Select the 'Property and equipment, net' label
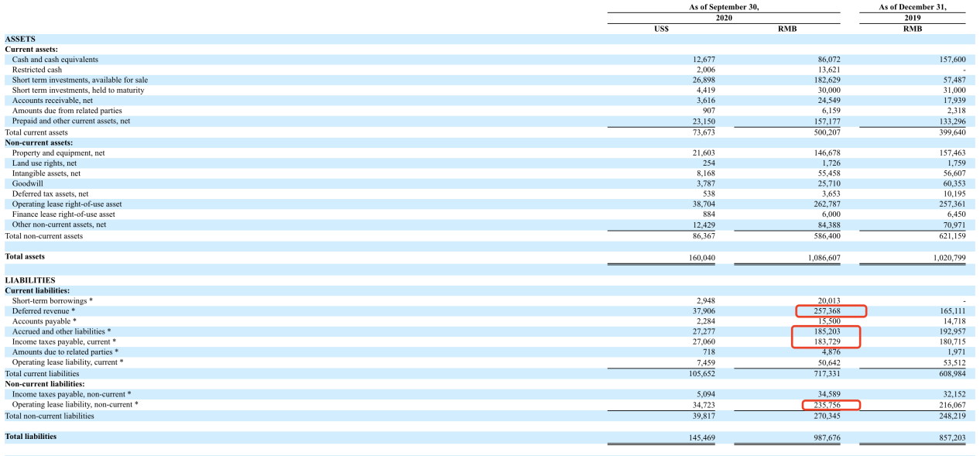This screenshot has height=456, width=980. tap(58, 153)
